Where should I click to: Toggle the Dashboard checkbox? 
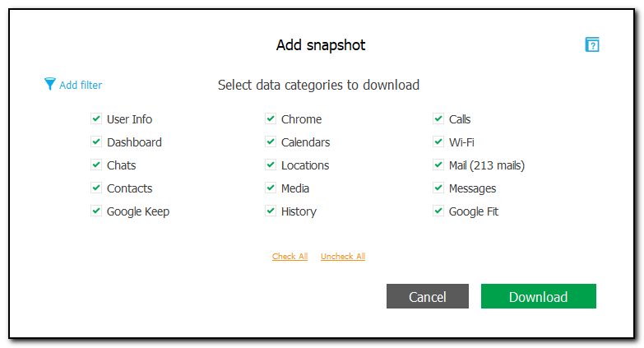[x=96, y=142]
